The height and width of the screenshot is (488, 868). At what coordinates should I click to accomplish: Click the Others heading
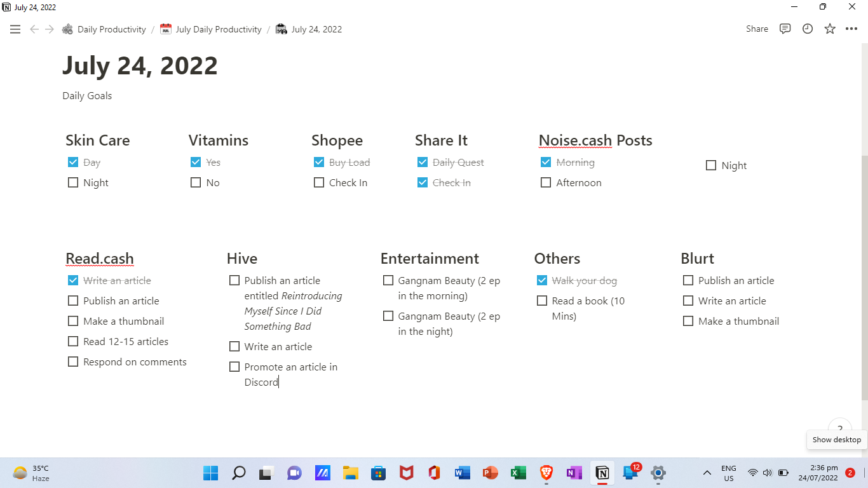tap(557, 259)
